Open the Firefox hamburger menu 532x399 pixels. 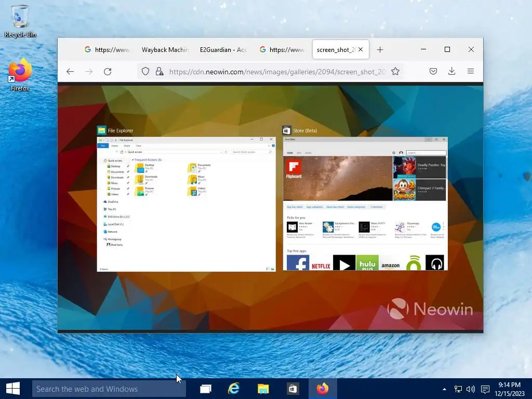coord(471,71)
